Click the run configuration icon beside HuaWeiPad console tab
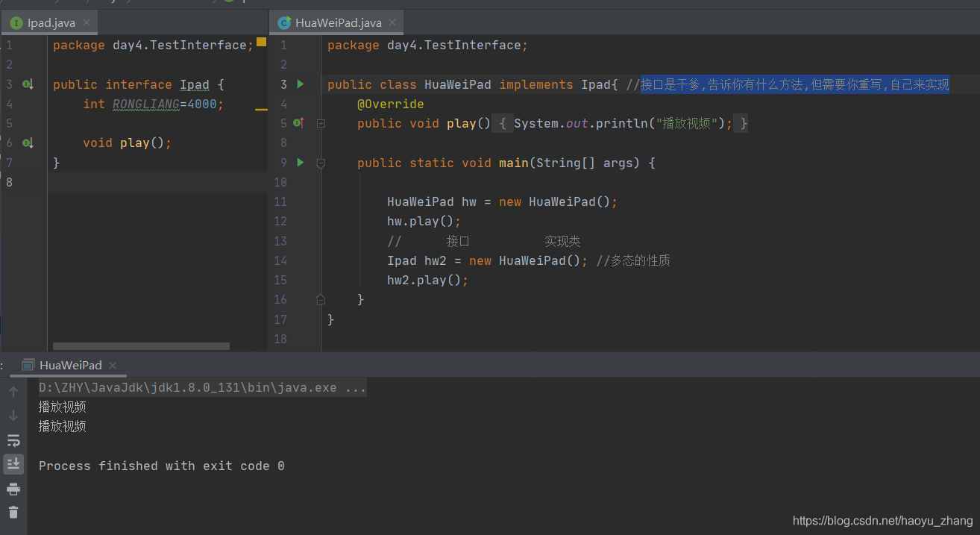This screenshot has width=980, height=535. coord(28,365)
